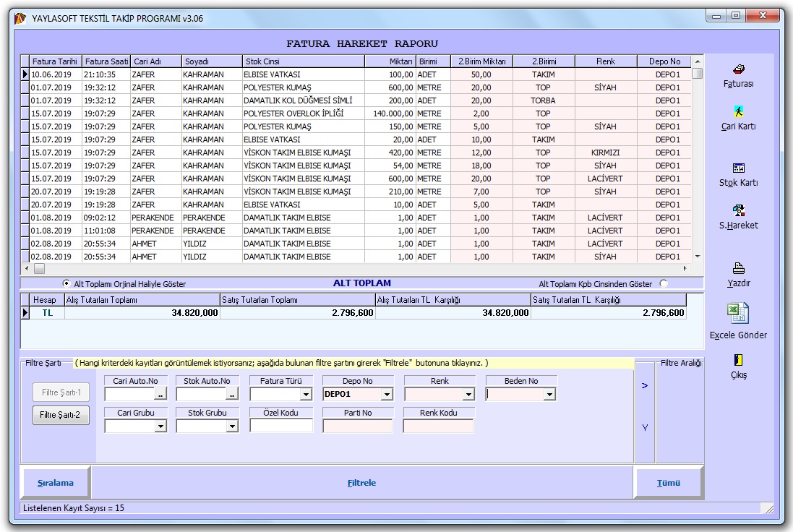This screenshot has width=793, height=532.
Task: Click the Alış Tutarları Toplamı header
Action: (x=142, y=300)
